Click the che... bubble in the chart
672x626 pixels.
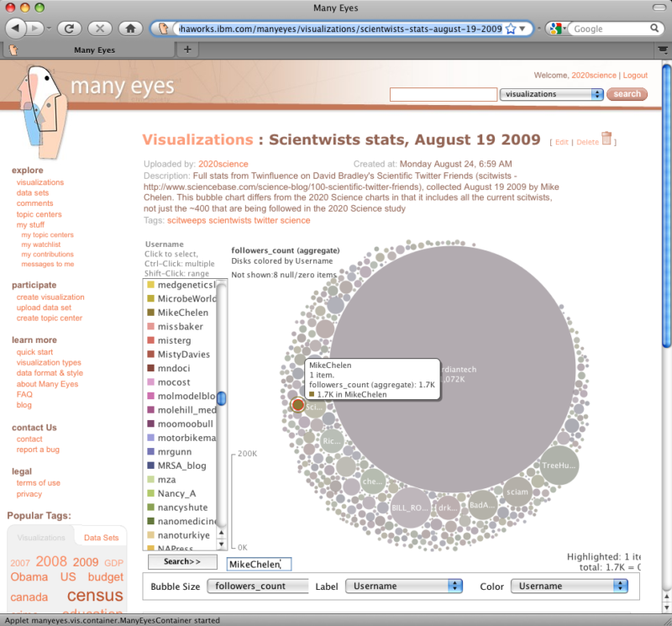(x=373, y=481)
